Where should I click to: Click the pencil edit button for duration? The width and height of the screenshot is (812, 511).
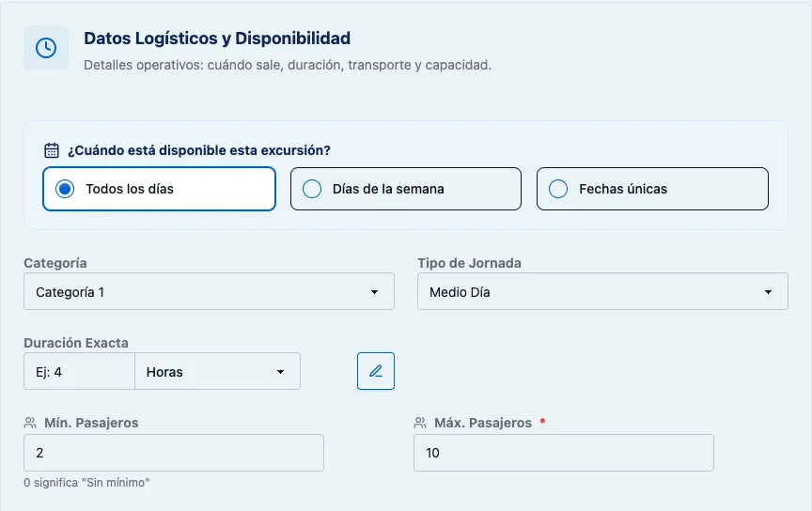point(375,371)
